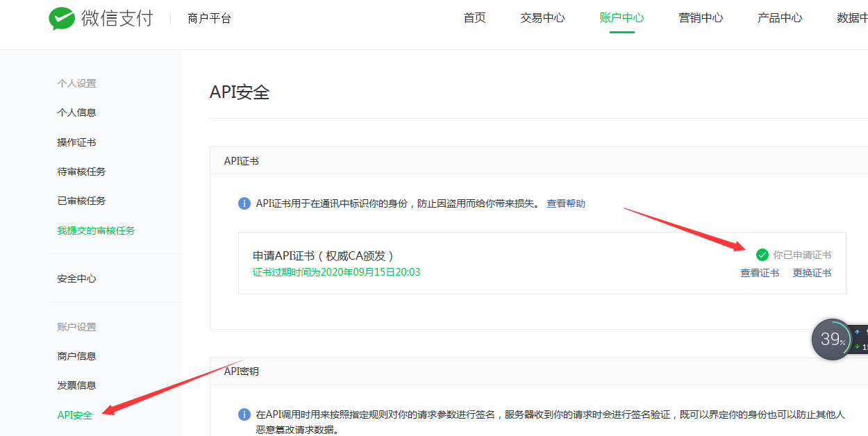The height and width of the screenshot is (436, 868).
Task: Click the 查看帮助 help link
Action: [565, 203]
